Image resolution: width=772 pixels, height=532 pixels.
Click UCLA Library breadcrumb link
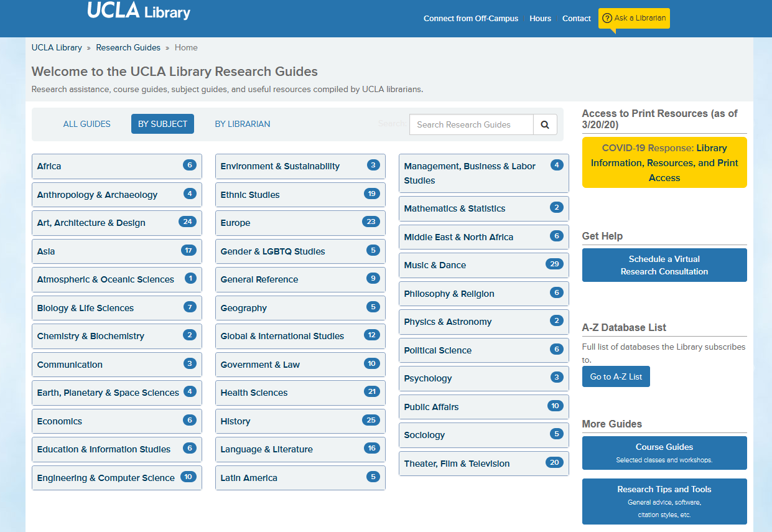click(57, 47)
